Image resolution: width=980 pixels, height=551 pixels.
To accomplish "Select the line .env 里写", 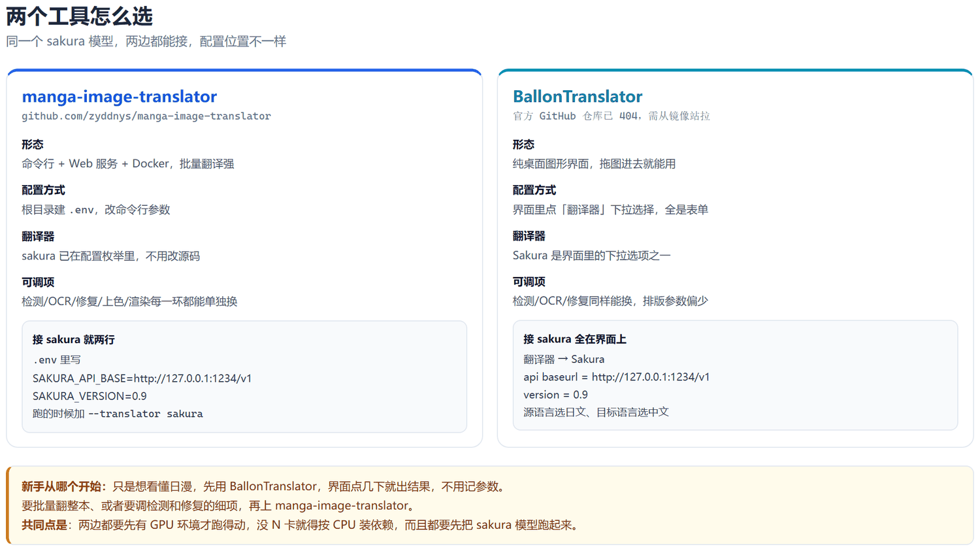I will point(57,360).
